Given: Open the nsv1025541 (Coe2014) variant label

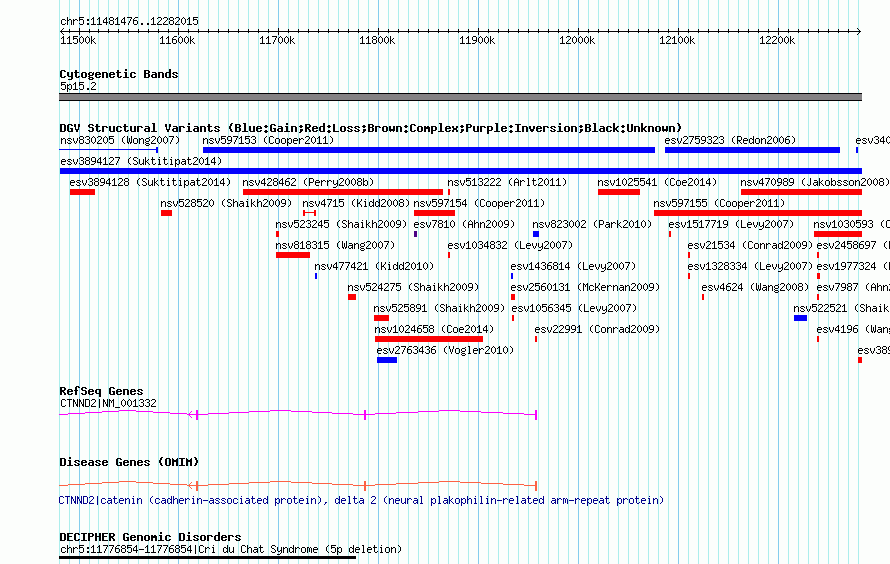Looking at the screenshot, I should pyautogui.click(x=657, y=182).
